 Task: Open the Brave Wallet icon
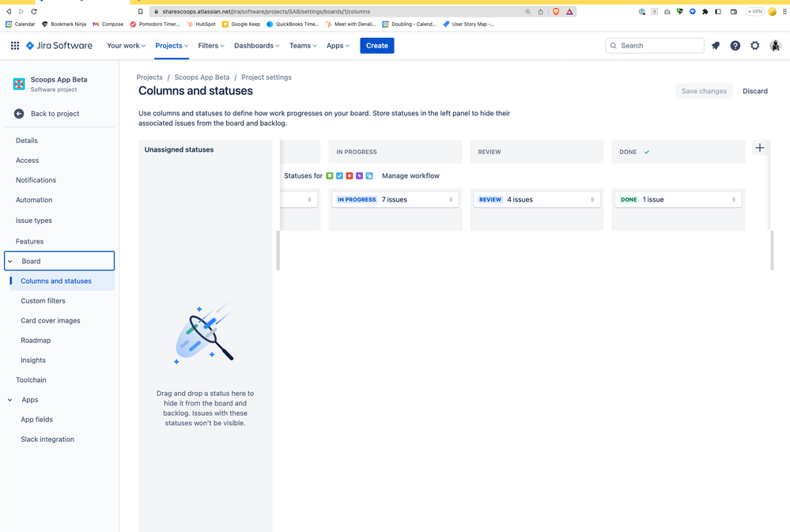tap(734, 12)
